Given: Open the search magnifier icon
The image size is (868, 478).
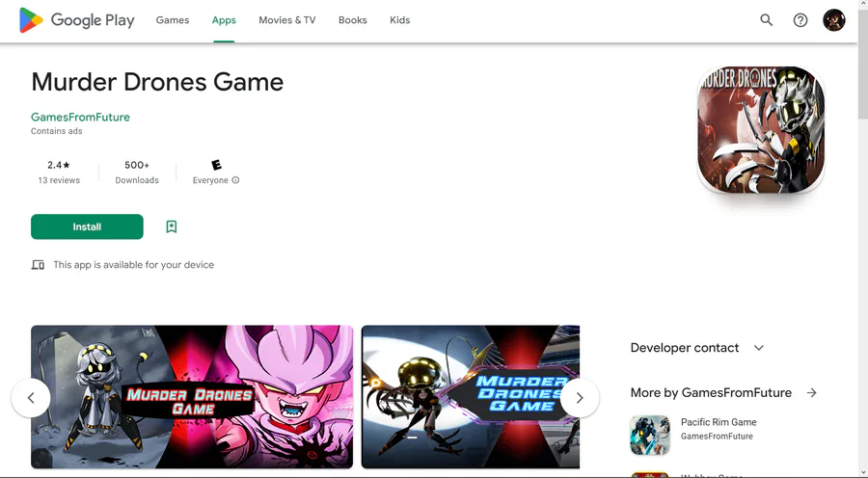Looking at the screenshot, I should (x=766, y=20).
